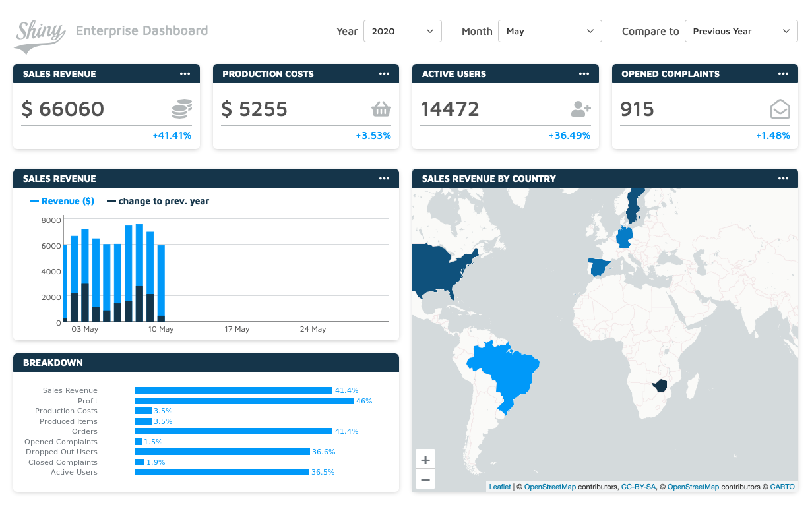
Task: Open the Production Costs card options menu
Action: pos(384,74)
